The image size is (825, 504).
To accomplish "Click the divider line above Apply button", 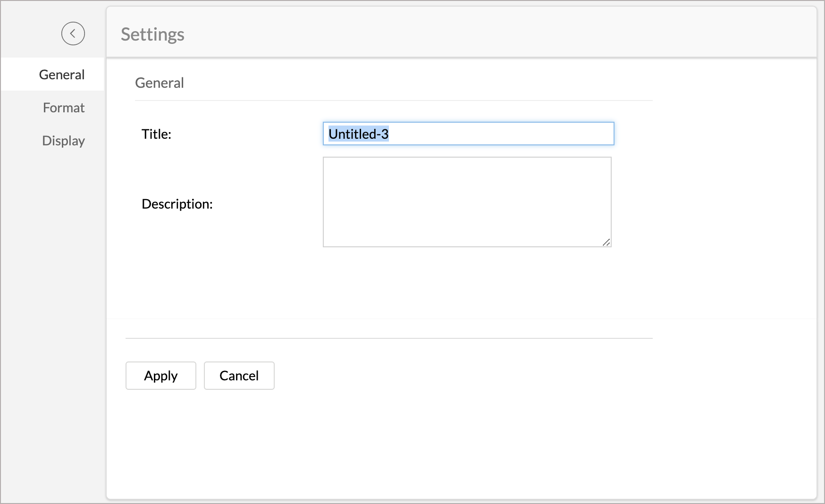I will 389,338.
